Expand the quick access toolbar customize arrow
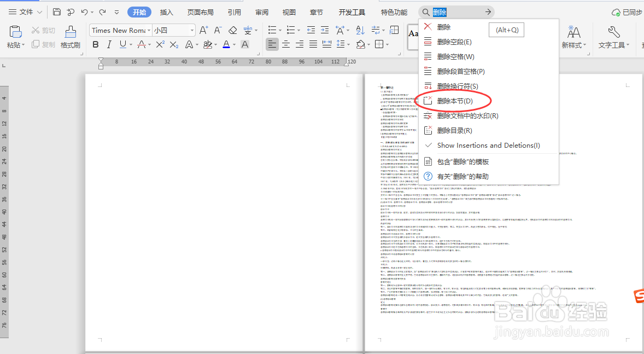 tap(116, 13)
